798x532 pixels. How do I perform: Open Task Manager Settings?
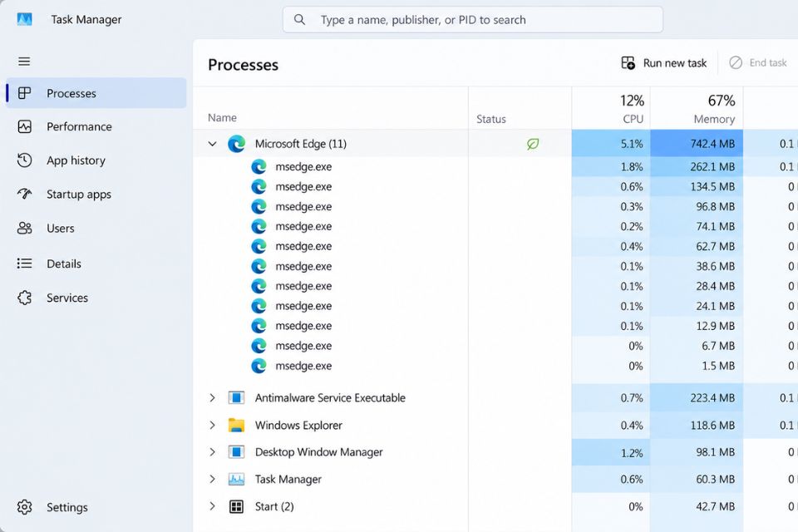pos(96,507)
